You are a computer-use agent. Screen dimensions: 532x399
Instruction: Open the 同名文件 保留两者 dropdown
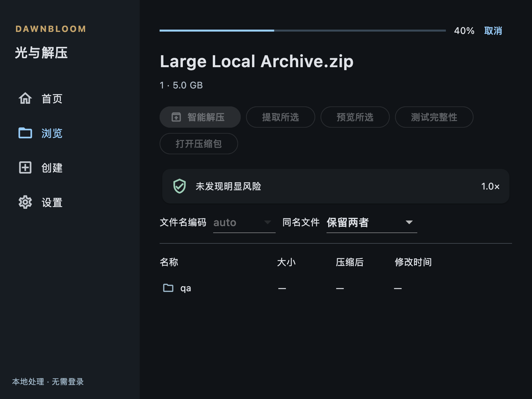372,222
